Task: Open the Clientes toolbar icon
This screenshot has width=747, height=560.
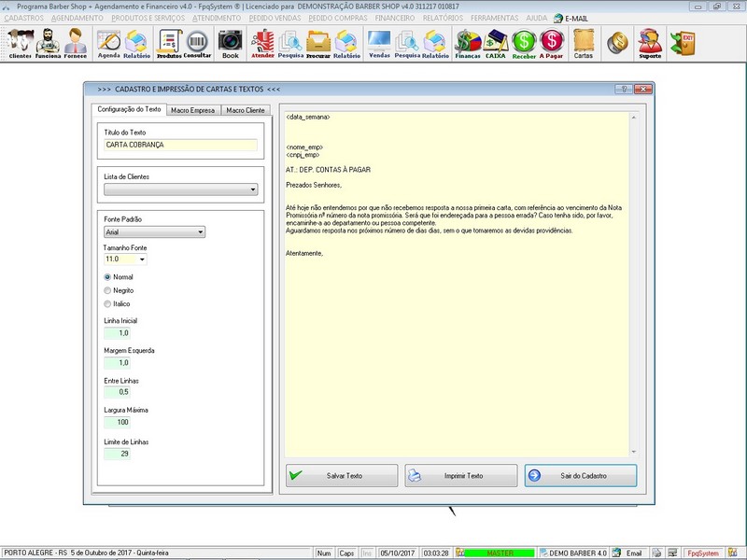Action: point(21,43)
